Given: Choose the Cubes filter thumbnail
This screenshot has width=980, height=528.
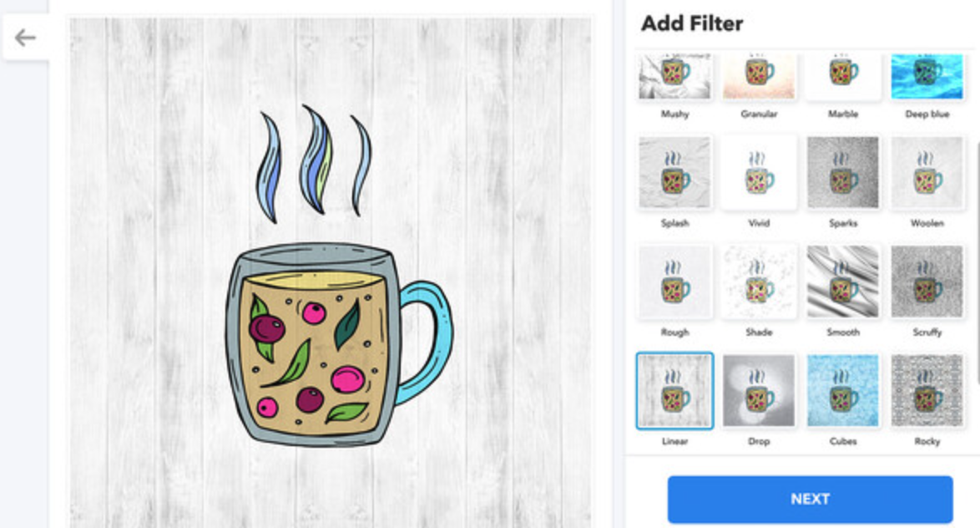Looking at the screenshot, I should (x=842, y=391).
